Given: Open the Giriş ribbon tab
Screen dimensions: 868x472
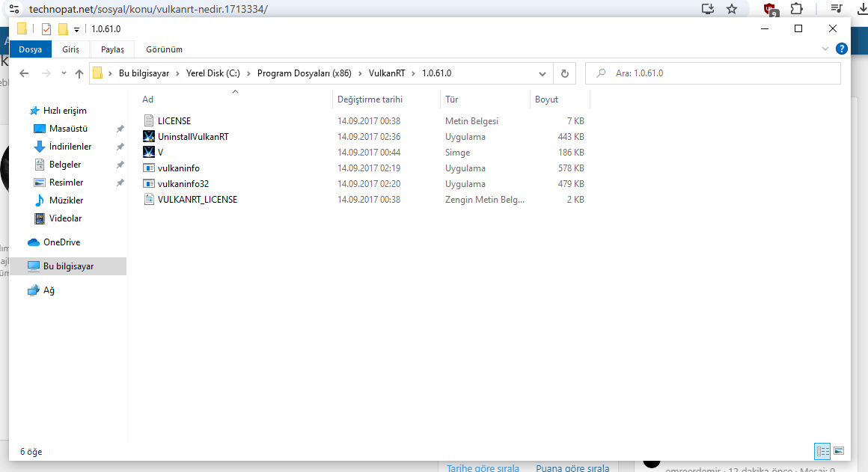Looking at the screenshot, I should 70,49.
